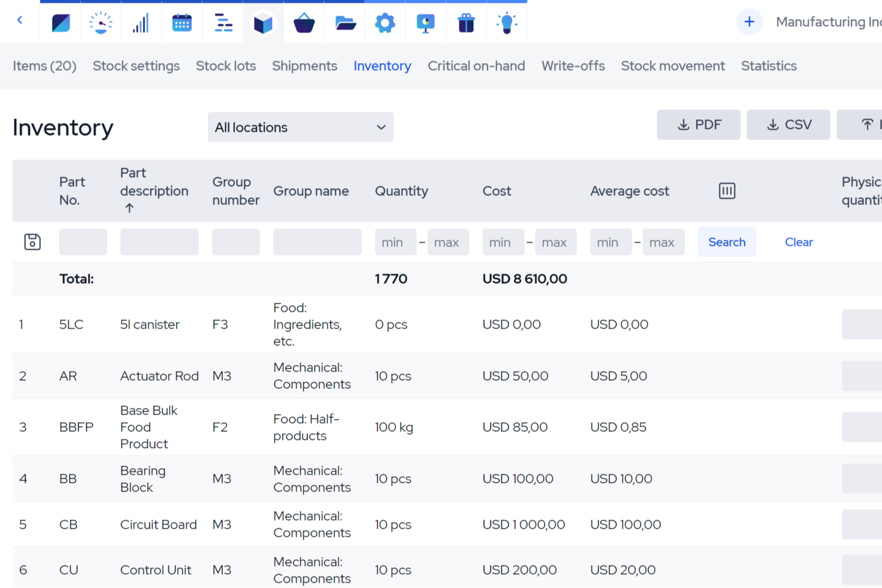Open the All locations dropdown
This screenshot has height=588, width=882.
click(300, 127)
